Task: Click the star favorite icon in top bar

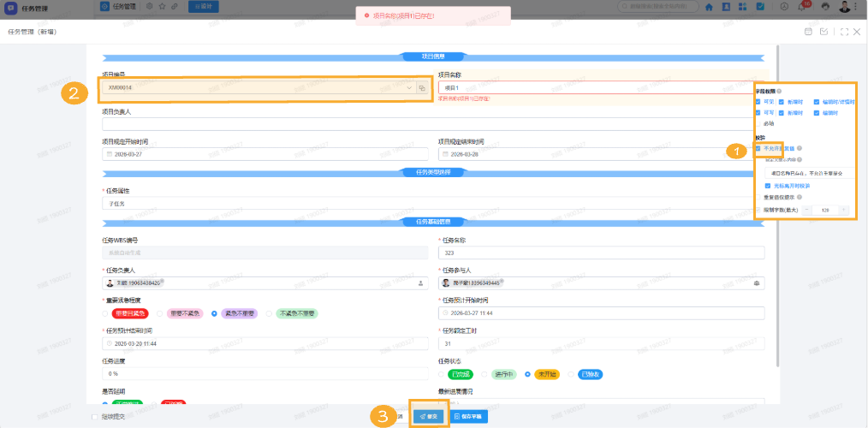Action: [162, 7]
